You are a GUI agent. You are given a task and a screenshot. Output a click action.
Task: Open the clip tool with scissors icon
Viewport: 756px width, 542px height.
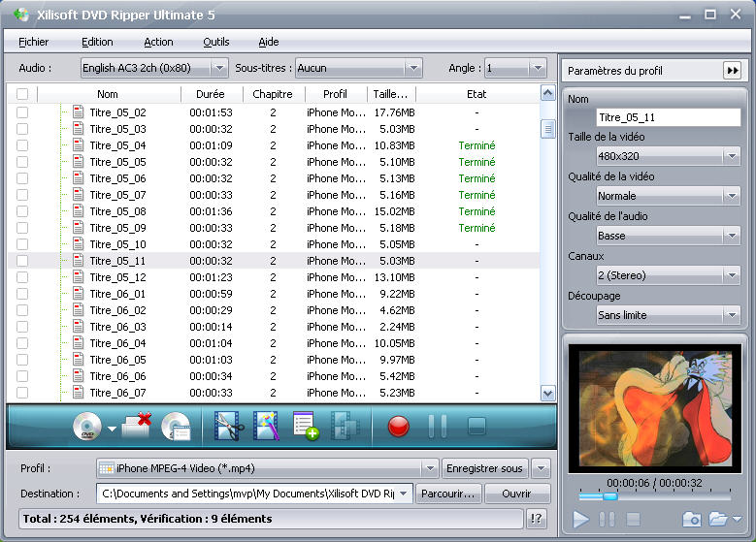click(228, 426)
